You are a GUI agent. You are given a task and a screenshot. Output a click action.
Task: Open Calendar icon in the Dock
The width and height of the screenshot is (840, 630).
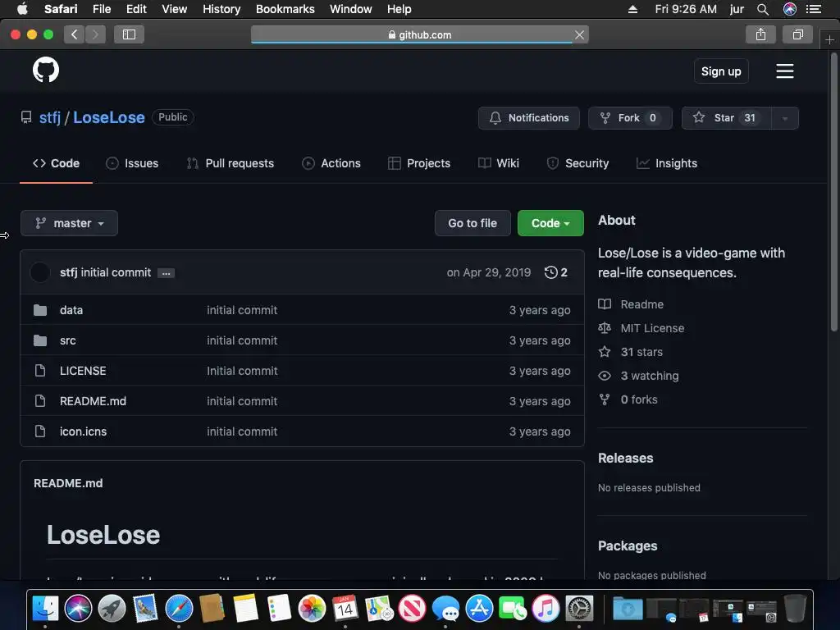pos(345,609)
